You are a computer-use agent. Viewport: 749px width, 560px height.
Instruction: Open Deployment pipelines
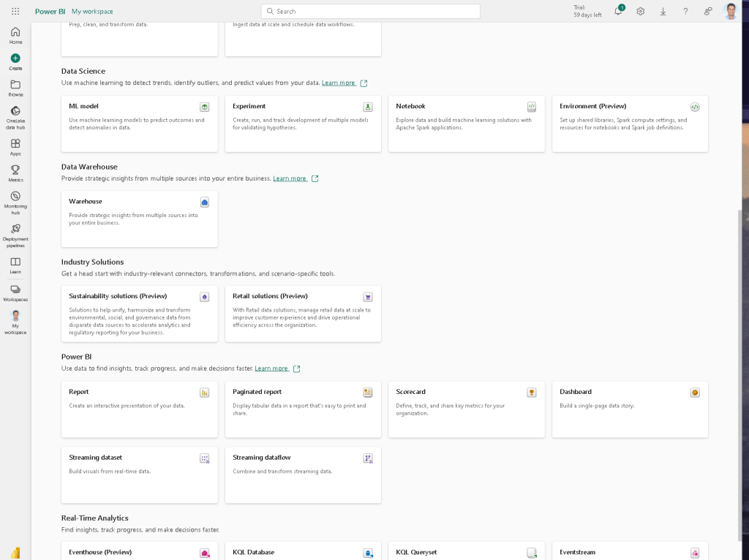pos(15,236)
